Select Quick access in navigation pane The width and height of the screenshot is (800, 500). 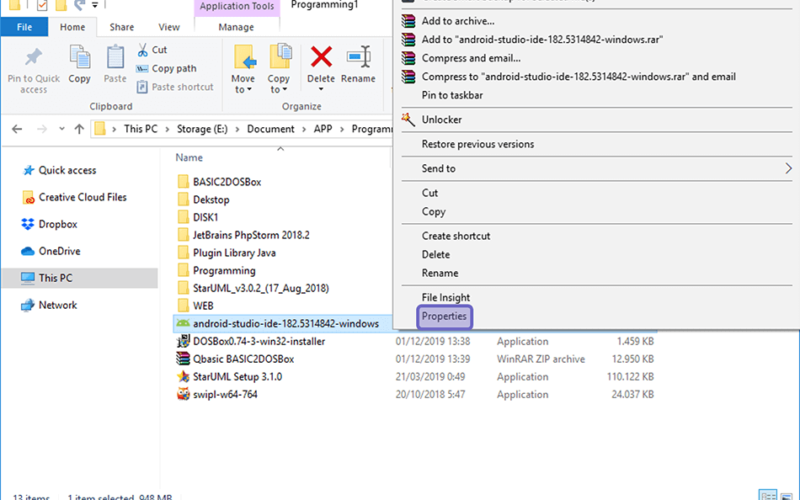pyautogui.click(x=67, y=170)
